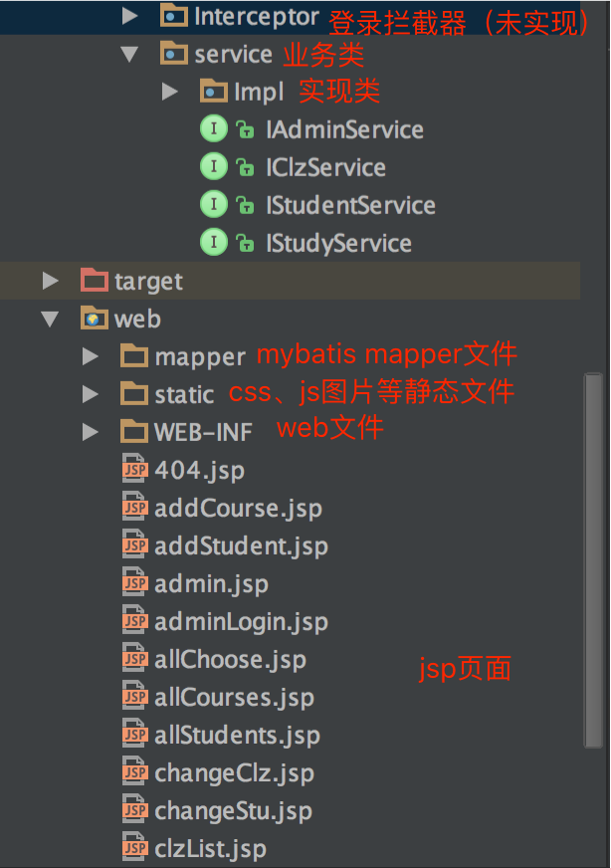Select the IStudentService interface
This screenshot has width=611, height=868.
[x=350, y=205]
